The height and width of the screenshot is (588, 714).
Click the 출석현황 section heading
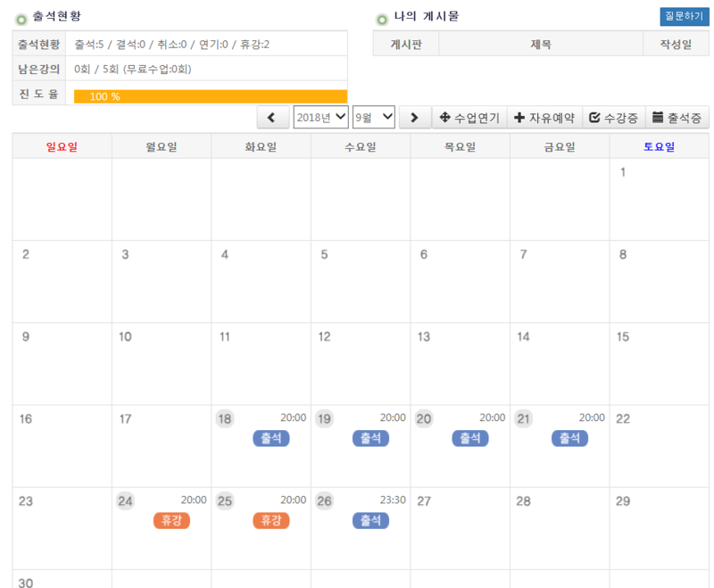click(57, 16)
